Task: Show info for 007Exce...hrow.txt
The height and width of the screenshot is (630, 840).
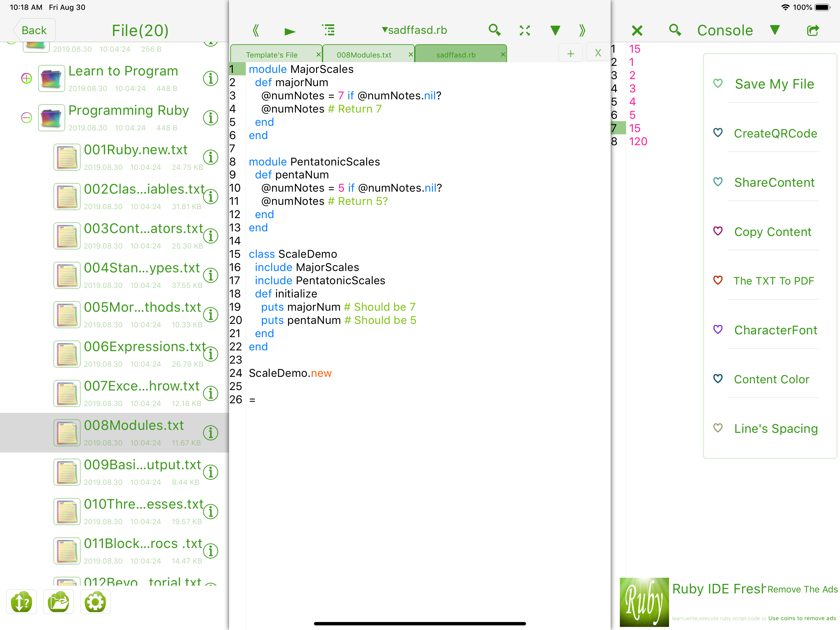Action: pyautogui.click(x=210, y=393)
